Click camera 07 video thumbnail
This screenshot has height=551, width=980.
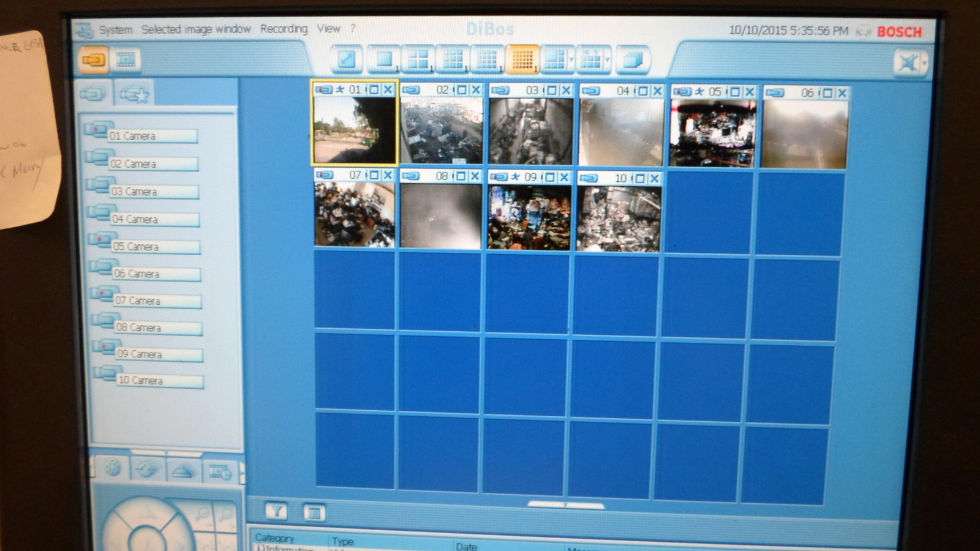(355, 215)
